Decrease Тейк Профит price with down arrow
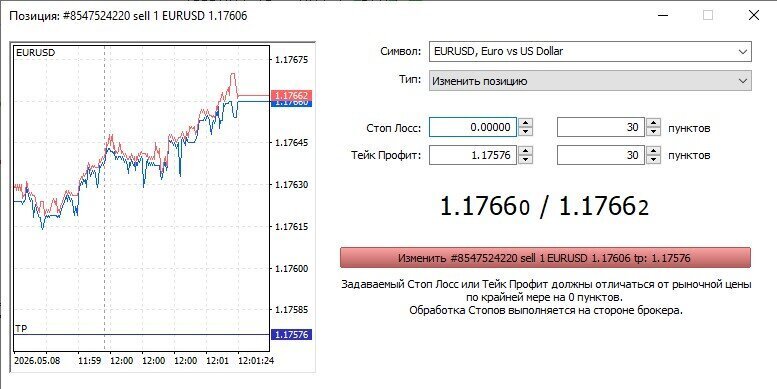The image size is (777, 389). coord(525,160)
